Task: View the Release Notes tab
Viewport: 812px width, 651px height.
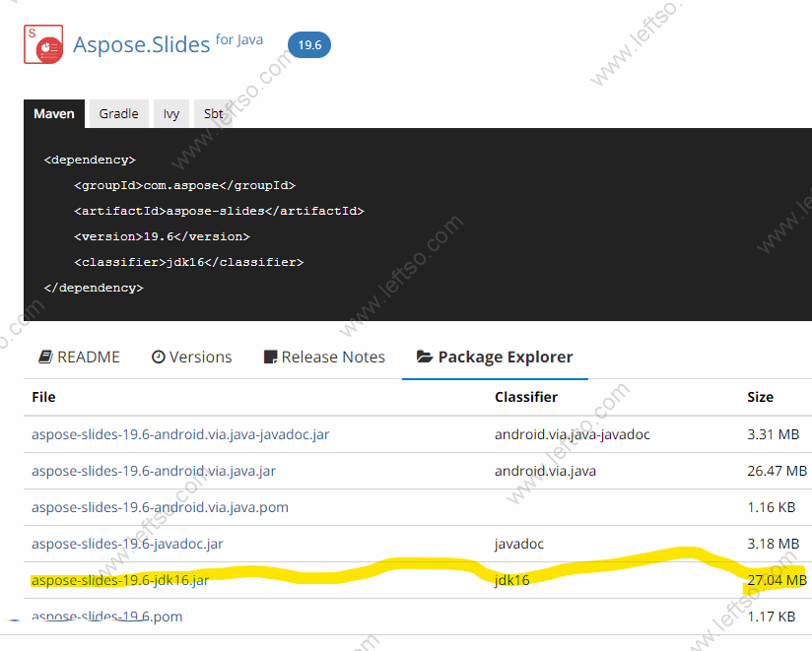Action: (324, 358)
